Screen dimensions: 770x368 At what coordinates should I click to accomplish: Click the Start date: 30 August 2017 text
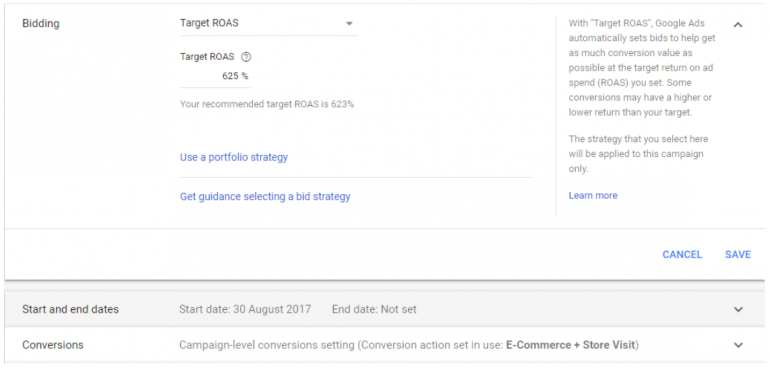click(245, 310)
